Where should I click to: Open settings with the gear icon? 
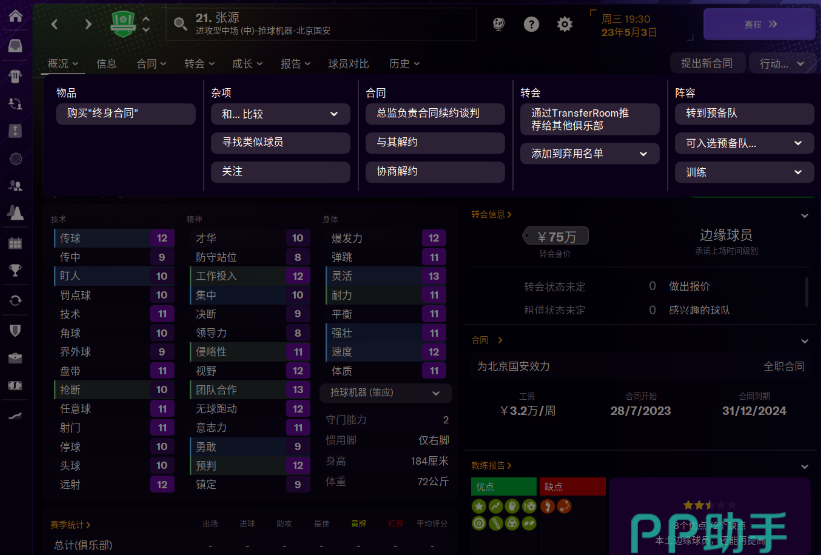point(564,24)
